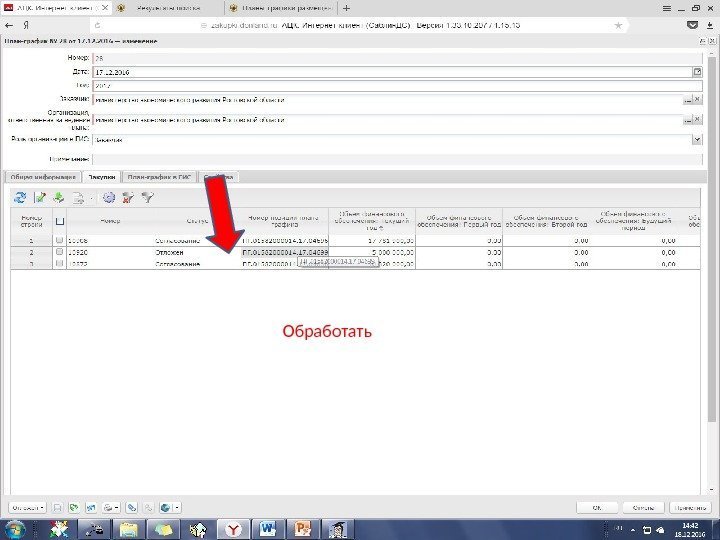Open lookup button for the Организация field
720x540 pixels.
pyautogui.click(x=687, y=120)
